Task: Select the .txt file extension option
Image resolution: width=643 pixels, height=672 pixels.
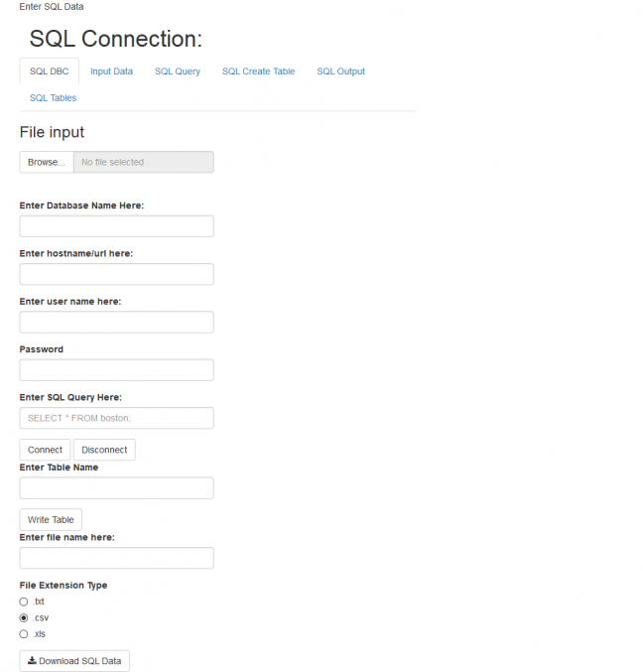Action: tap(24, 602)
